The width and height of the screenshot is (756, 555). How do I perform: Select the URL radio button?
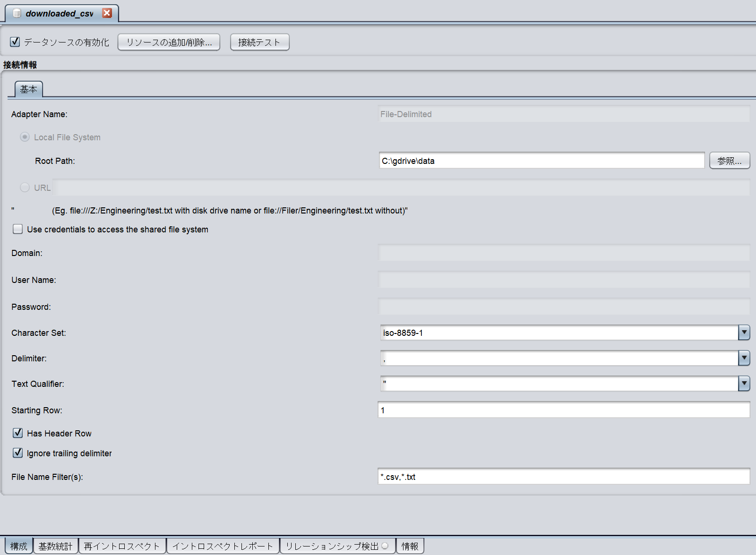[25, 188]
